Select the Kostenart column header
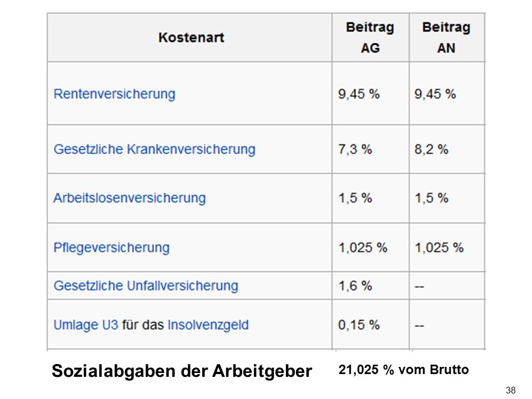Image resolution: width=532 pixels, height=399 pixels. 191,38
